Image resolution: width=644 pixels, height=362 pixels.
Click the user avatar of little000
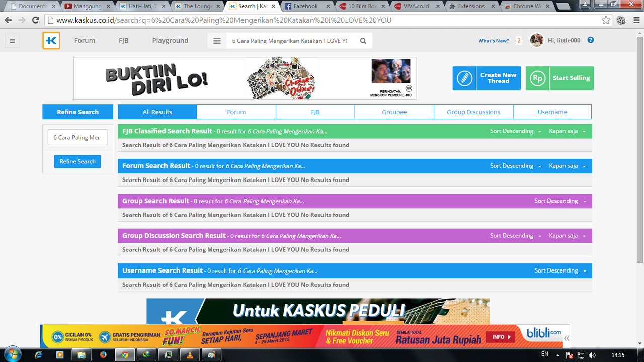click(537, 40)
